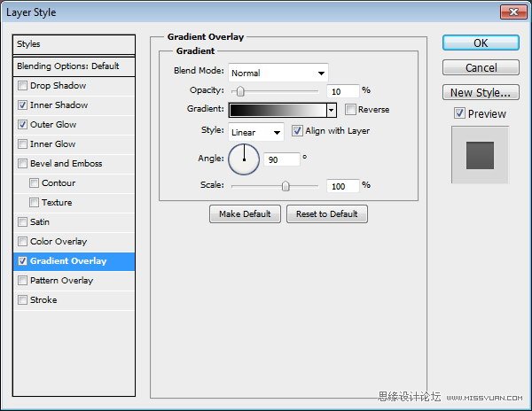
Task: Click the black-to-white gradient swatch
Action: coord(278,110)
